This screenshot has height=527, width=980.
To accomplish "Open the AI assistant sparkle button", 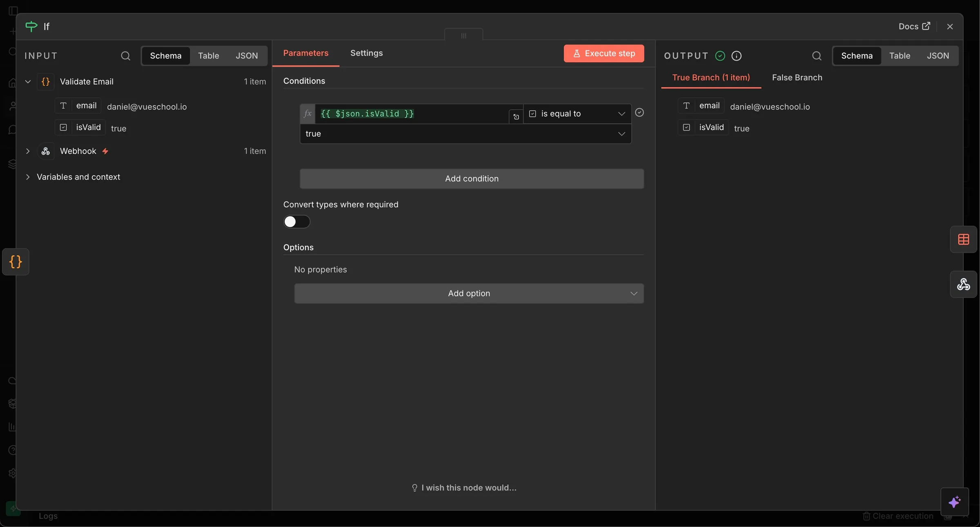I will coord(955,502).
